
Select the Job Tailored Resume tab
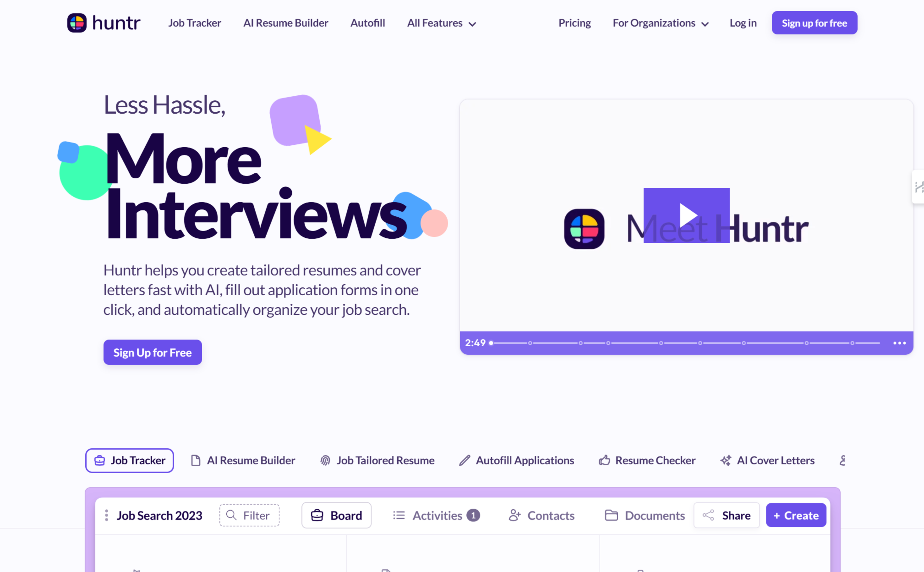click(377, 460)
